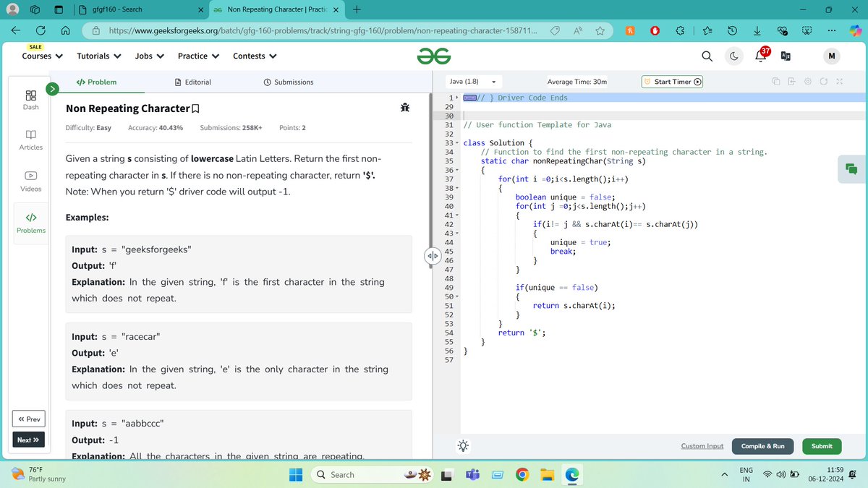This screenshot has height=488, width=868.
Task: Open File Explorer from taskbar
Action: tap(547, 474)
